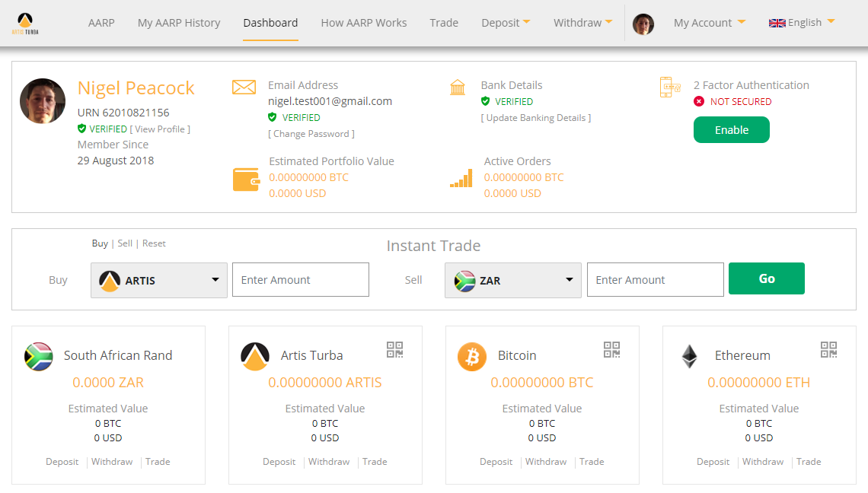The width and height of the screenshot is (868, 493).
Task: Click the bank VERIFIED shield icon
Action: coord(486,101)
